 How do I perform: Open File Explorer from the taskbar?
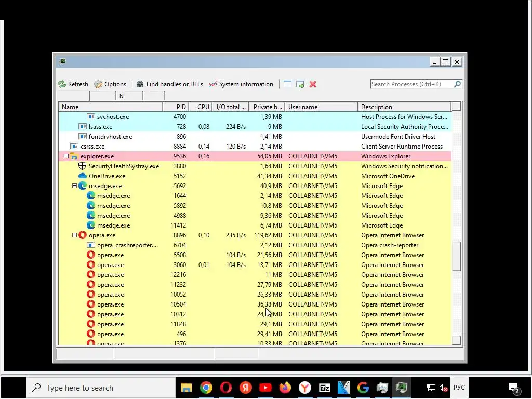point(187,388)
